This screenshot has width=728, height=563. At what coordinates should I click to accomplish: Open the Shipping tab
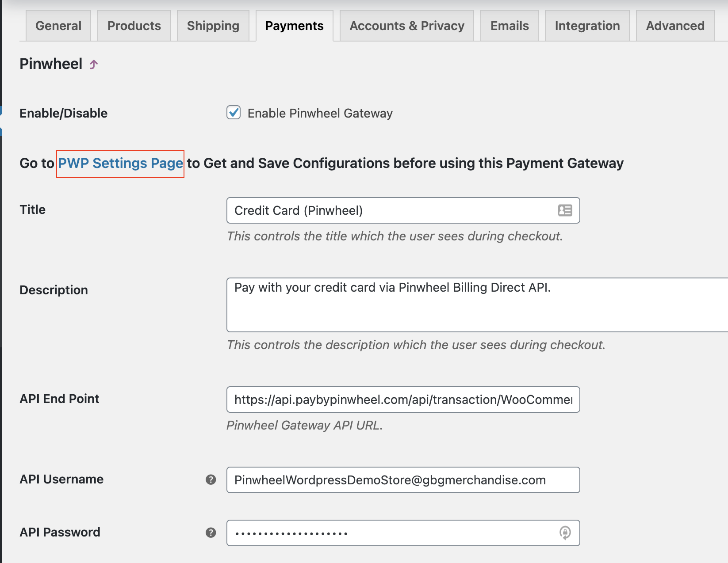coord(213,26)
